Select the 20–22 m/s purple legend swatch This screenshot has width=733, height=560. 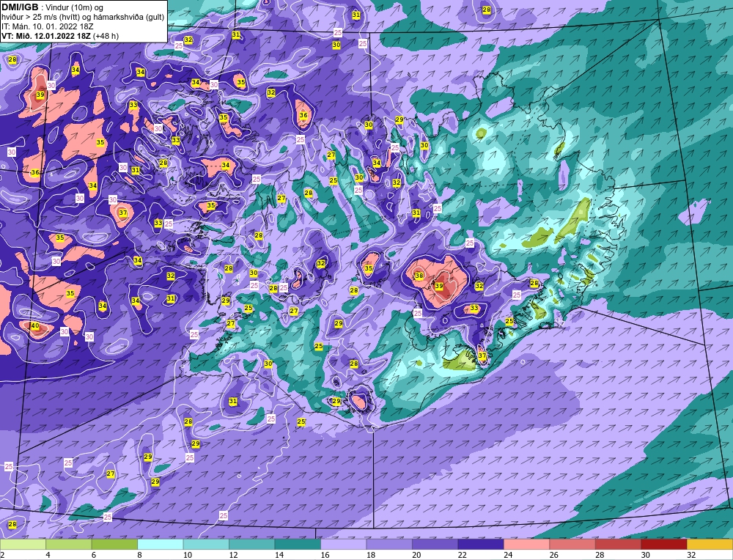point(435,545)
